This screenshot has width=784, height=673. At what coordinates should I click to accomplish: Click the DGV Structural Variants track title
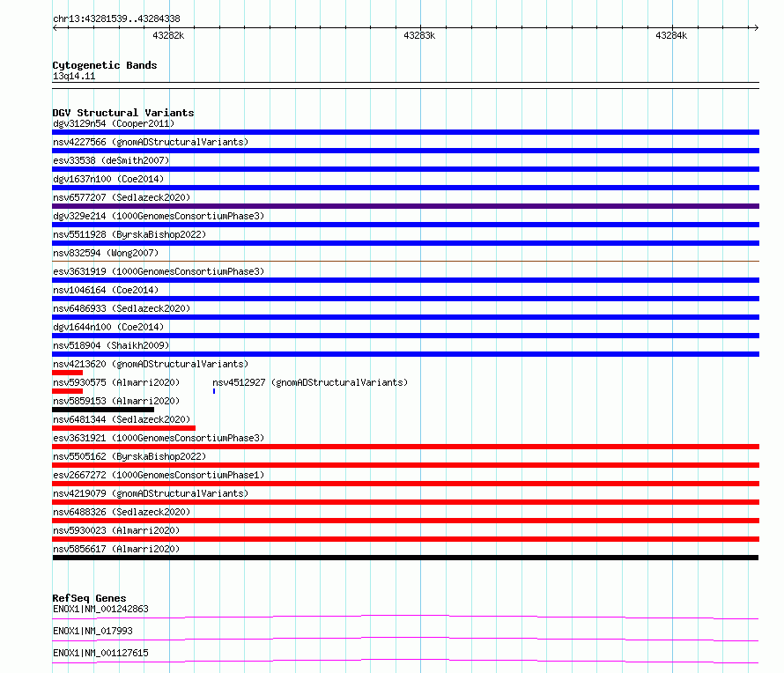click(123, 113)
